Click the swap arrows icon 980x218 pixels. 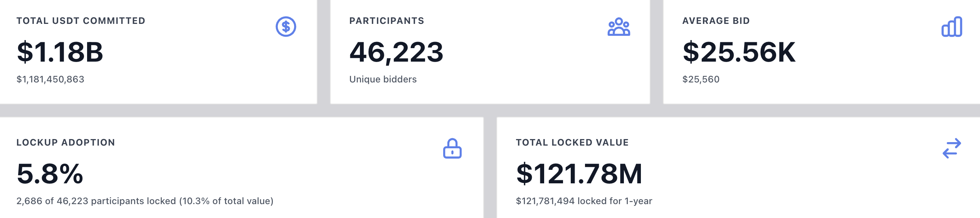tap(951, 149)
